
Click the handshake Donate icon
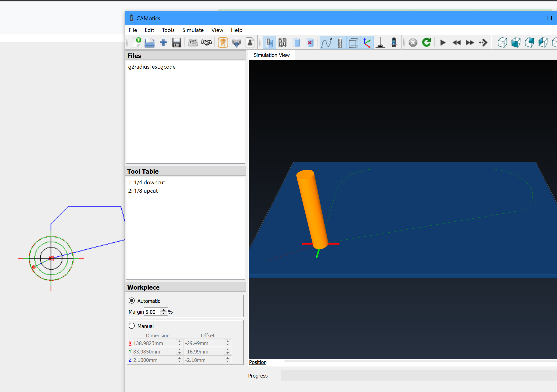pyautogui.click(x=206, y=43)
